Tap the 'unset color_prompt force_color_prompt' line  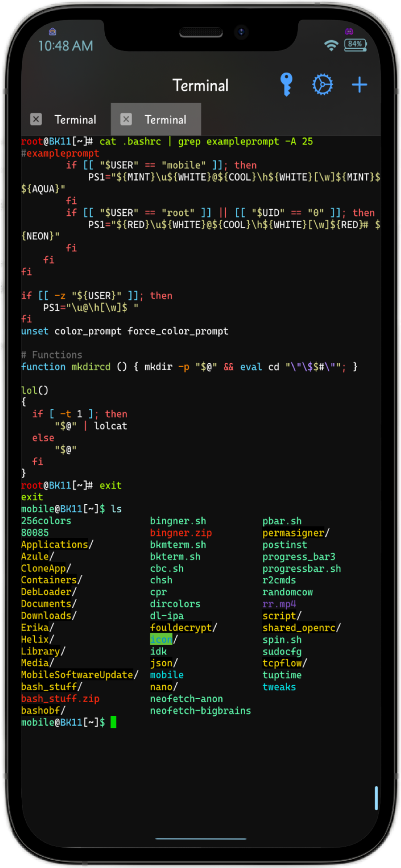(124, 331)
